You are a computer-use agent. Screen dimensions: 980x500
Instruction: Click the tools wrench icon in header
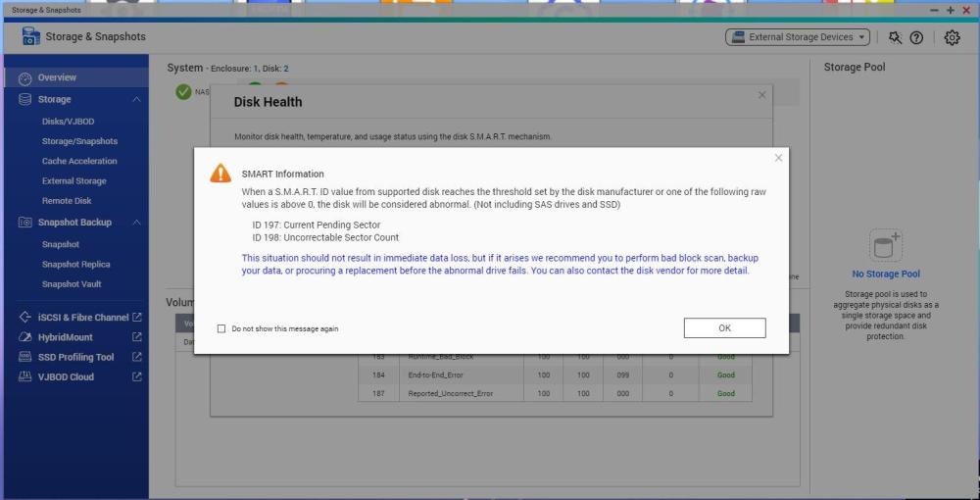(x=895, y=37)
